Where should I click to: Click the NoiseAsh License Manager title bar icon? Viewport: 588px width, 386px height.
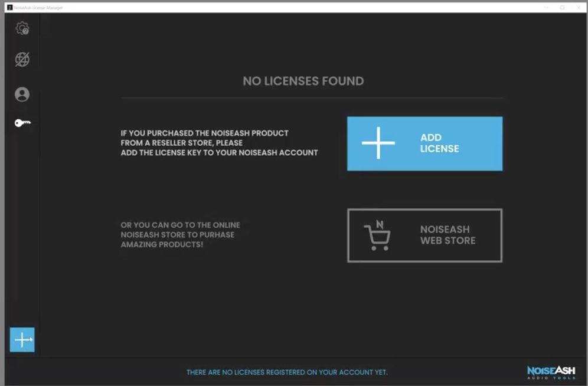(x=10, y=8)
